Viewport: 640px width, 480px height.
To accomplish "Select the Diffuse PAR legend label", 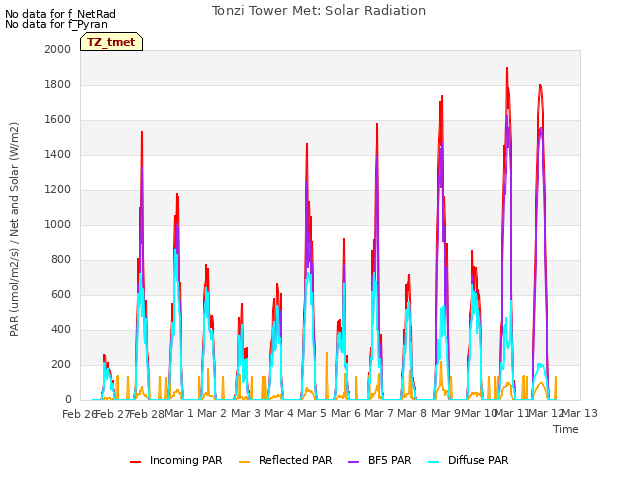I will point(478,460).
